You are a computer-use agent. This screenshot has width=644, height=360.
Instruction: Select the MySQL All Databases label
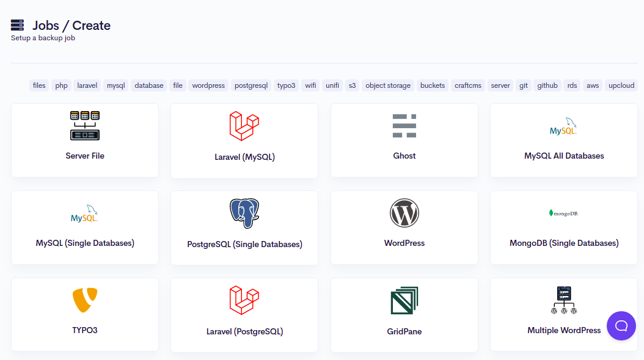pos(564,156)
